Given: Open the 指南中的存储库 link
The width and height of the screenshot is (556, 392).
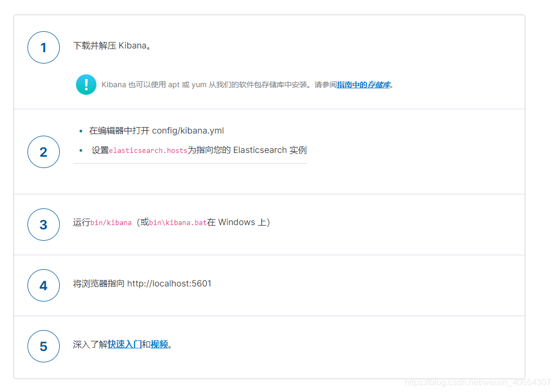Looking at the screenshot, I should pyautogui.click(x=364, y=85).
